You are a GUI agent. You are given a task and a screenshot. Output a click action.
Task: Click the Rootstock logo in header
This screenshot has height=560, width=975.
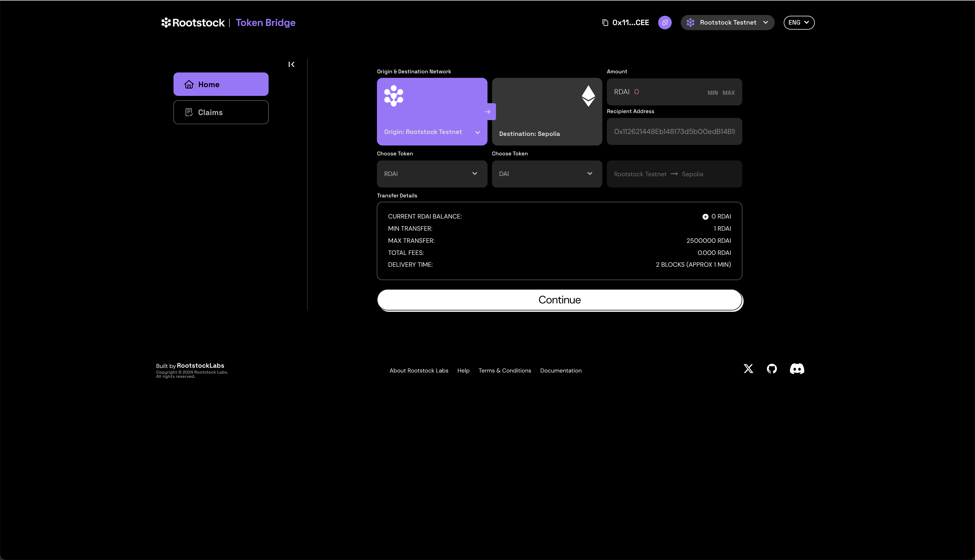[x=193, y=23]
